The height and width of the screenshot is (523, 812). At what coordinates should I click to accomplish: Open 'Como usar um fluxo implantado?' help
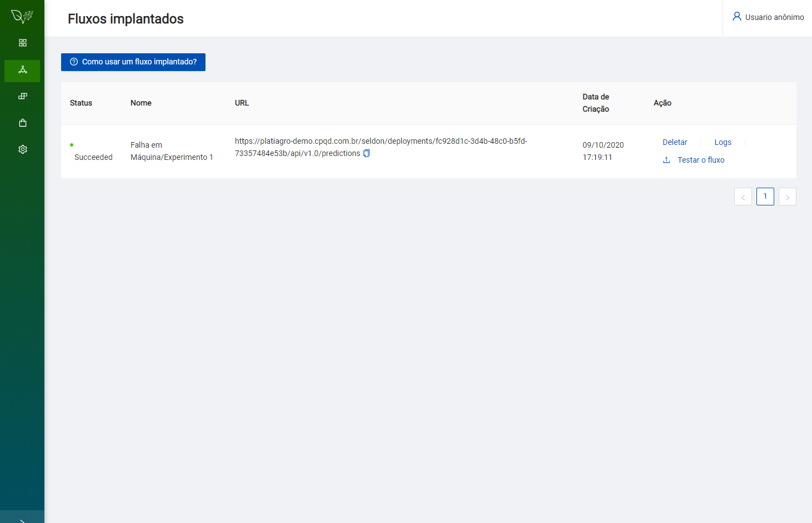(133, 62)
